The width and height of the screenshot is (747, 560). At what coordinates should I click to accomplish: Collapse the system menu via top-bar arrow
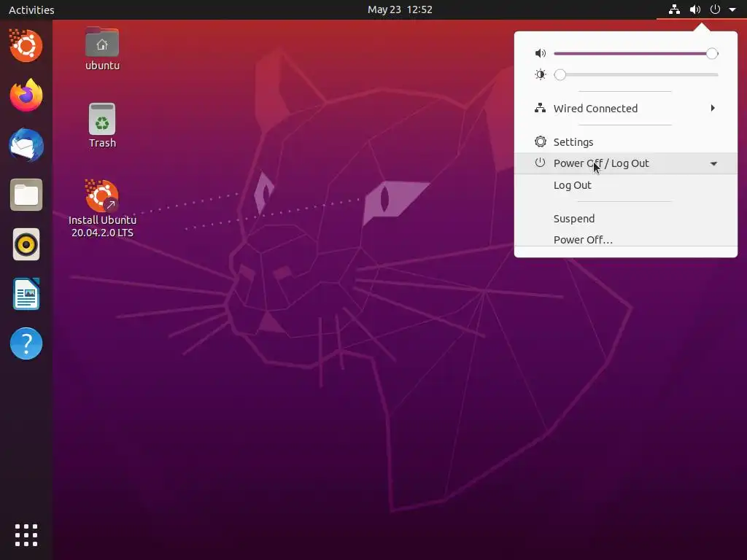pyautogui.click(x=732, y=9)
